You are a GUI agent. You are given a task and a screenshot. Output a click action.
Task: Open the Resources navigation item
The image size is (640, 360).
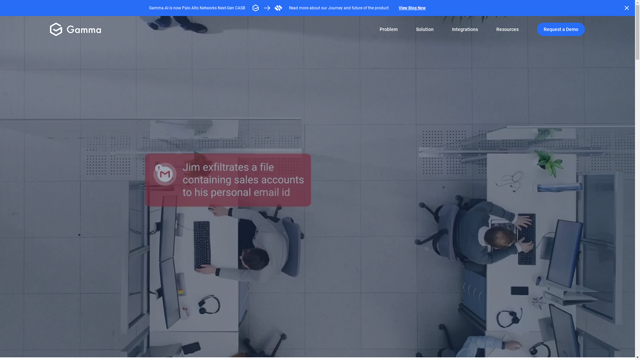[507, 29]
